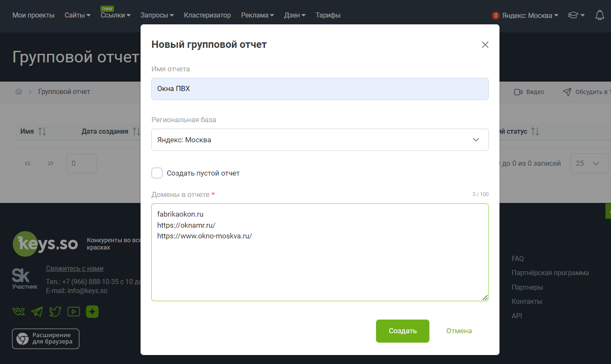This screenshot has height=364, width=611.
Task: Open the Яндекс: Москва region selector
Action: (526, 15)
